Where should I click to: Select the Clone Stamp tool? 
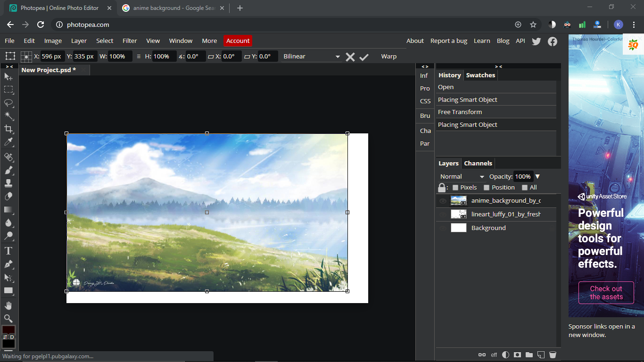click(8, 183)
